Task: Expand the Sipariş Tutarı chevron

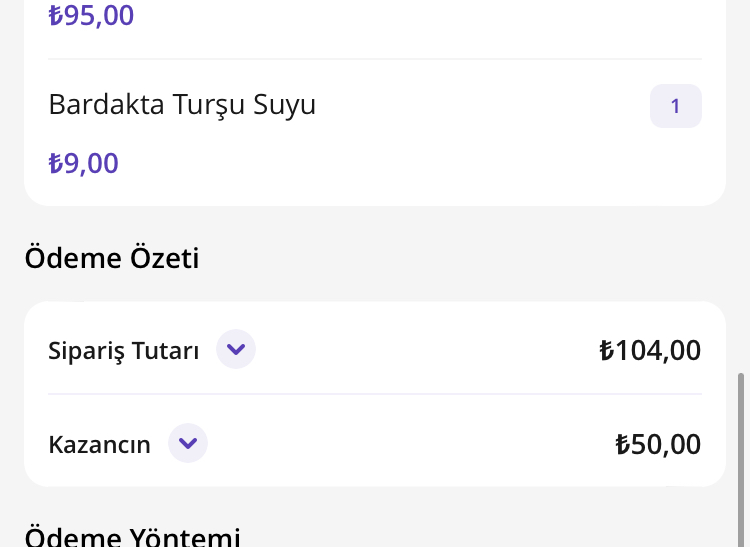Action: (236, 350)
